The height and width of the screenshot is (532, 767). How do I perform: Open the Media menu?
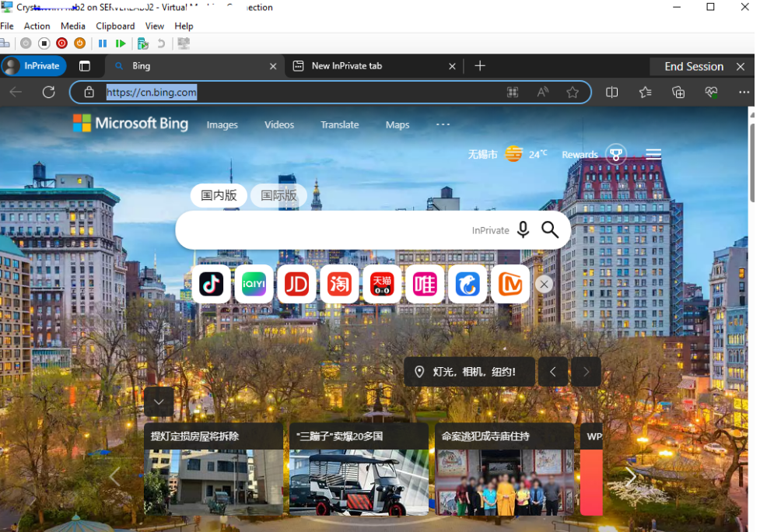click(73, 26)
